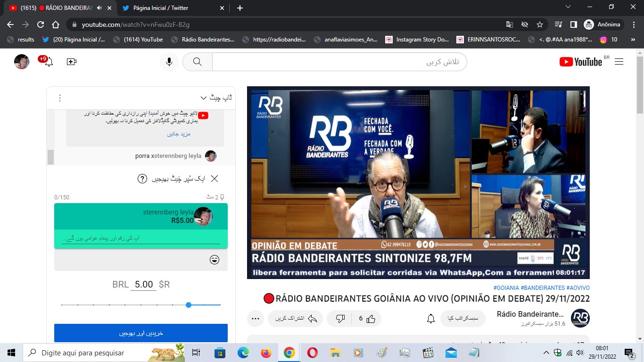Screen dimensions: 644x362
Task: Open Chrome three-dot menu
Action: [634, 25]
